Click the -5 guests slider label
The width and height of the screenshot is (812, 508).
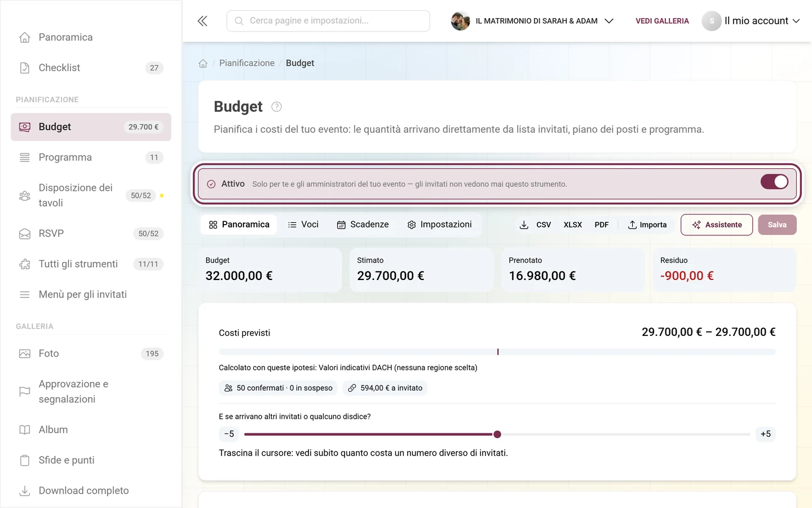(x=229, y=434)
